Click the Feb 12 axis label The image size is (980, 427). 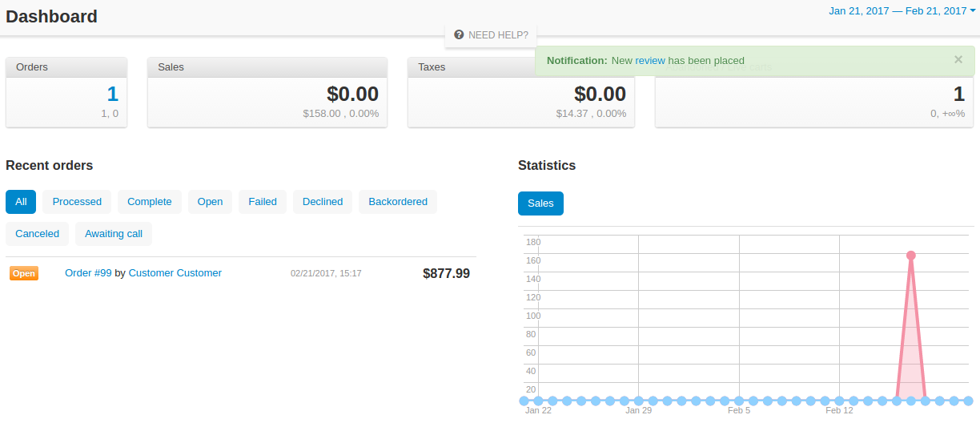point(839,410)
